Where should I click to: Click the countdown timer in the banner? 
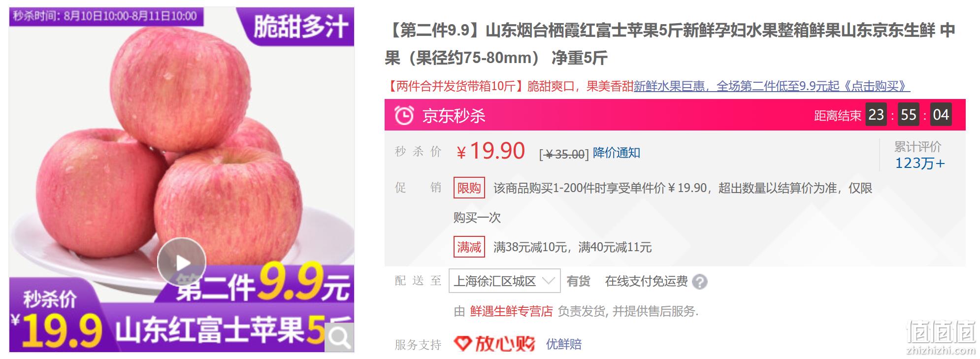[x=909, y=115]
